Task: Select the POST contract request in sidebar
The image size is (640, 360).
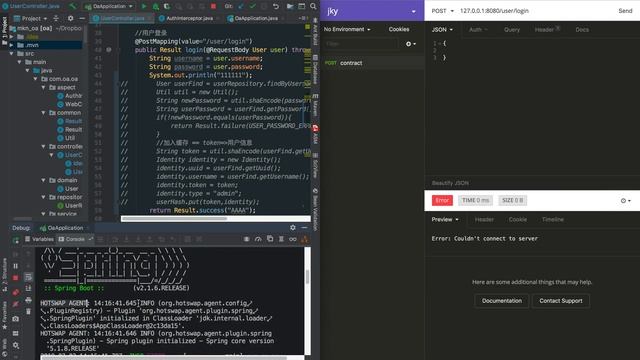Action: 372,63
